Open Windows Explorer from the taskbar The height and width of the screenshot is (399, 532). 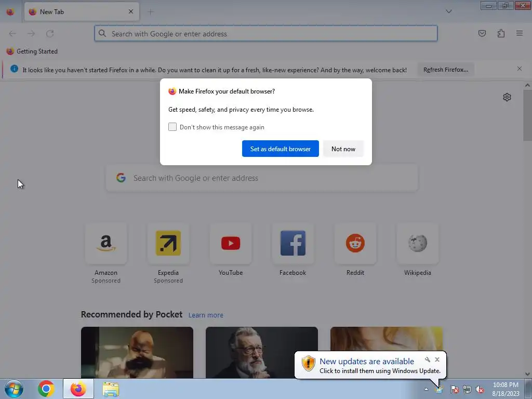[x=111, y=389]
